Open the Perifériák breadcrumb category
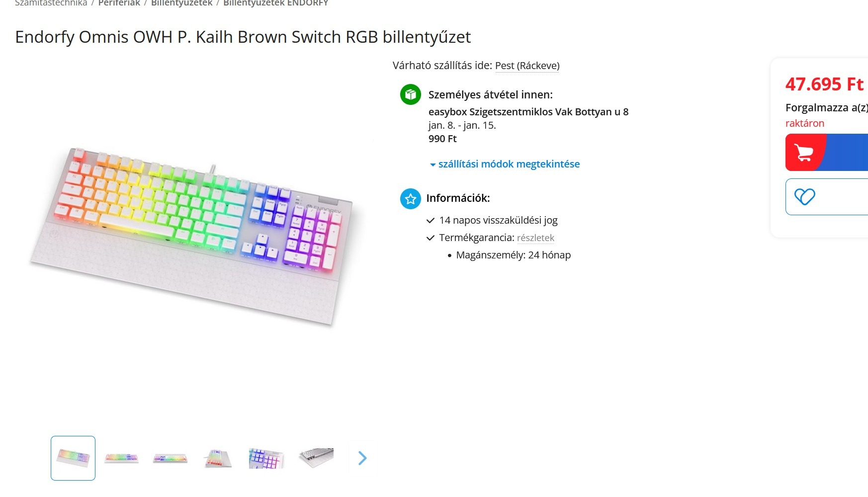This screenshot has width=868, height=497. 119,3
